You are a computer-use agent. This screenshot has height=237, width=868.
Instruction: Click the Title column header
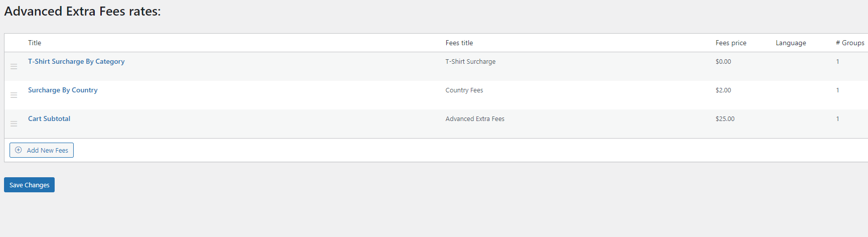[x=35, y=43]
